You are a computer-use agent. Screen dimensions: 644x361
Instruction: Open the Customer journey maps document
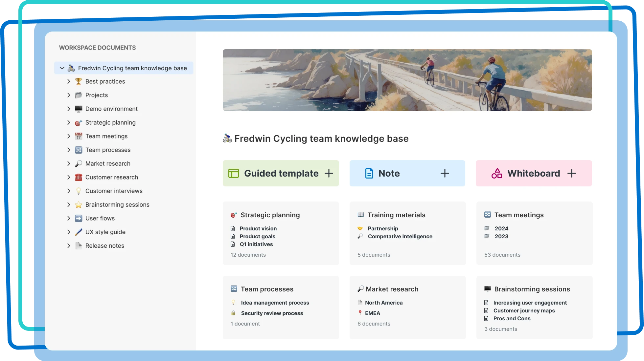[524, 310]
